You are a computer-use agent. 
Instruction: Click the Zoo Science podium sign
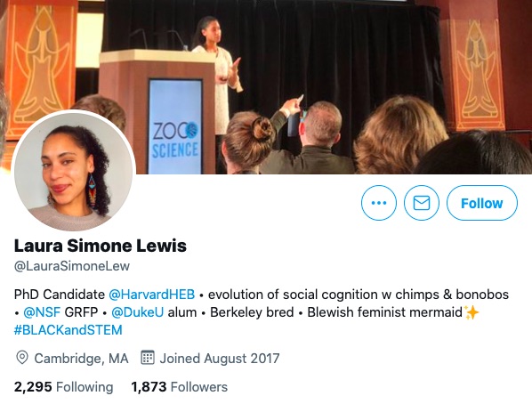175,126
